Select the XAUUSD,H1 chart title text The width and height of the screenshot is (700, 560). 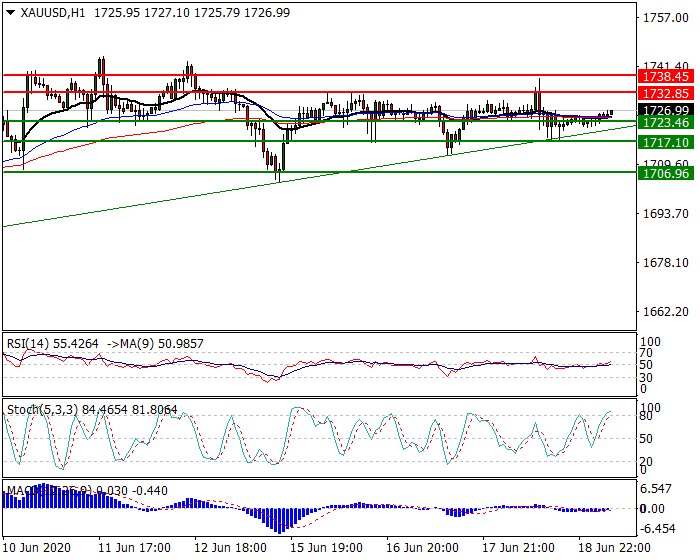tap(53, 13)
